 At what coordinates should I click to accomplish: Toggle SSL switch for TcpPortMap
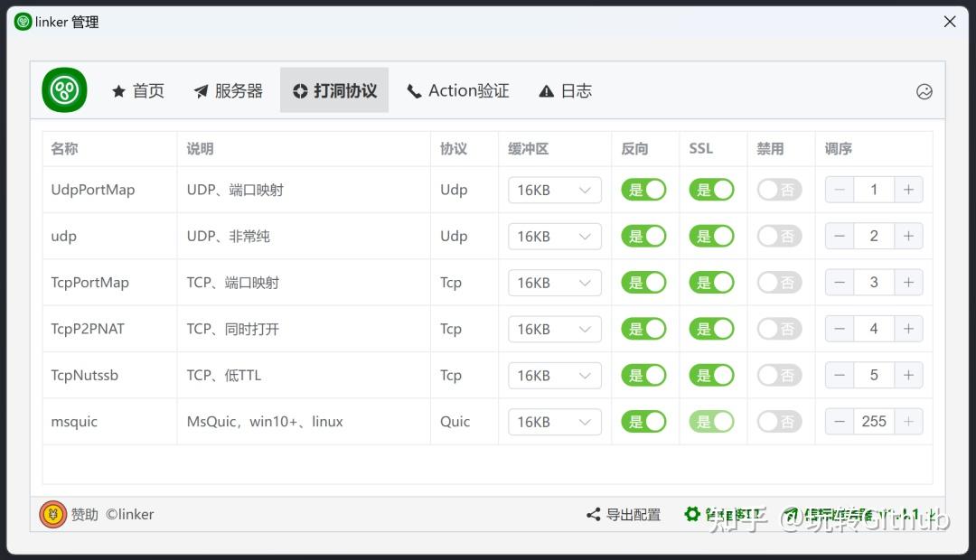(x=711, y=283)
